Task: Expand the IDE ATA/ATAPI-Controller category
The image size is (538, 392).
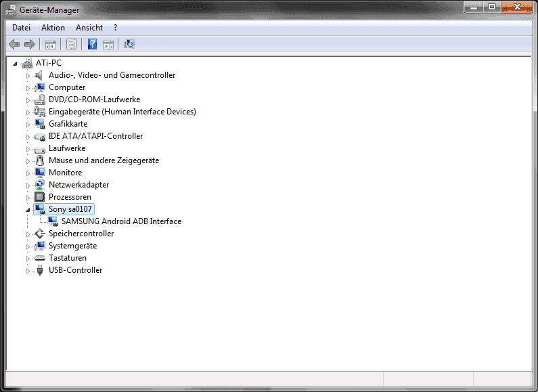Action: click(28, 137)
